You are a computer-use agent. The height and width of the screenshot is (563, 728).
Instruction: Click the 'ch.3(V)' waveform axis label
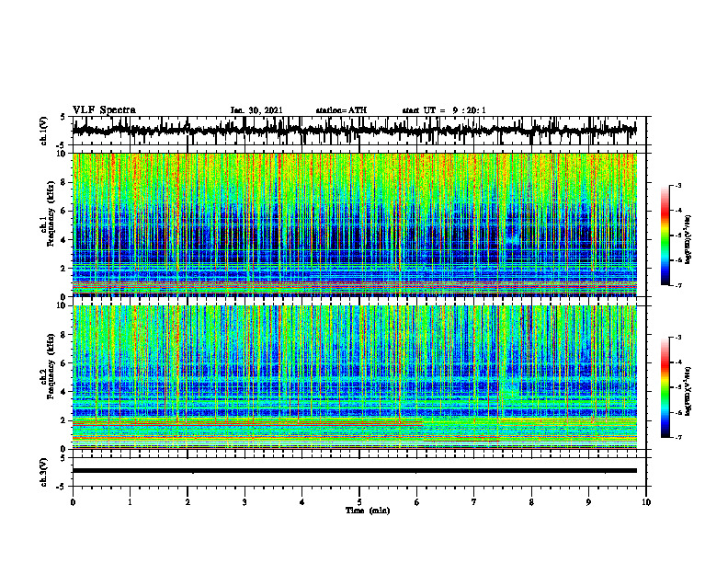[44, 472]
